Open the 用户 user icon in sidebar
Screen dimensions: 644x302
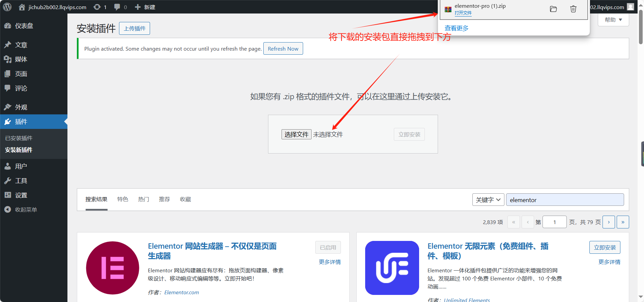7,166
